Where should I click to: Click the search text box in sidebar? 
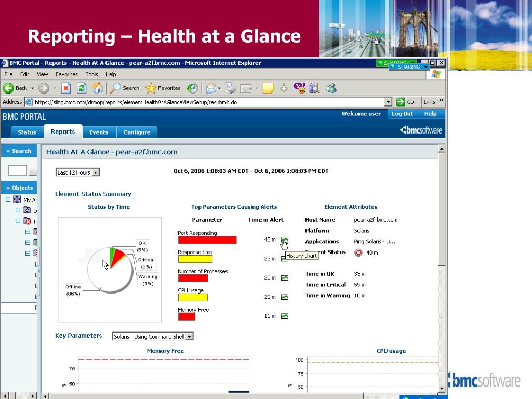[x=17, y=170]
